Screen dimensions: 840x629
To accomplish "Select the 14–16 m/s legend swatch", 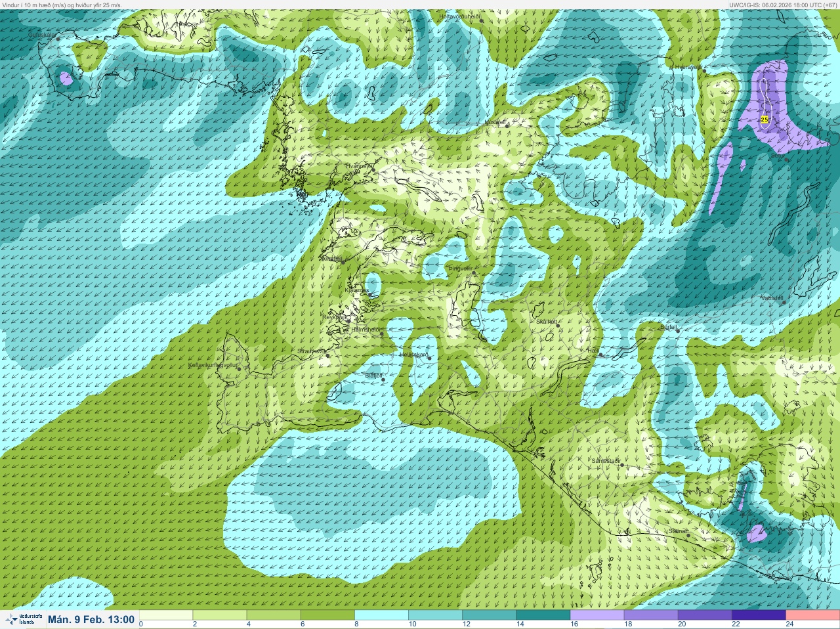I will 544,615.
